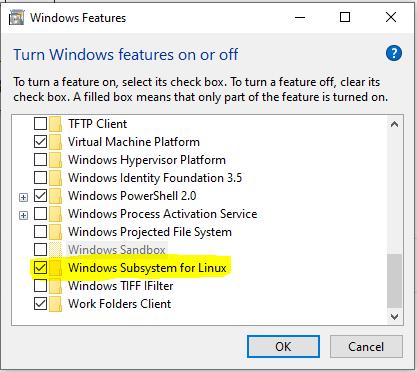Click the Windows TIFF IFilter folder icon
This screenshot has height=372, width=417.
coord(55,286)
